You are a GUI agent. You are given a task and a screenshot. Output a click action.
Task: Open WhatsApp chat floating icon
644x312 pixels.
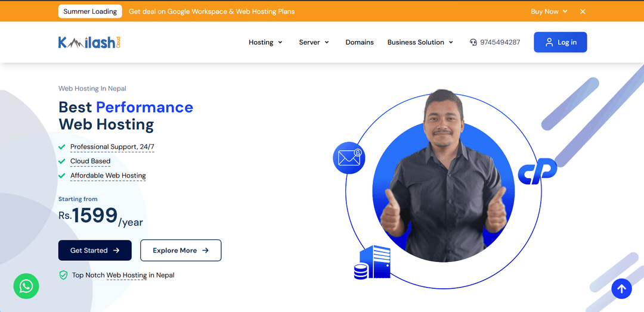pos(26,286)
